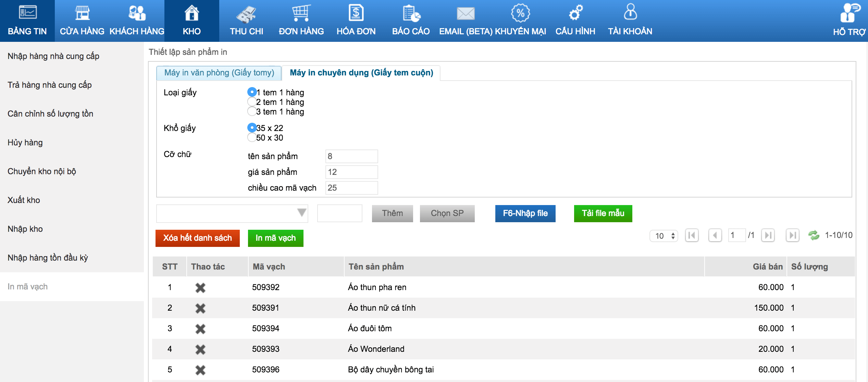Viewport: 868px width, 382px height.
Task: Open the BÁO CÁO report icon
Action: (411, 14)
